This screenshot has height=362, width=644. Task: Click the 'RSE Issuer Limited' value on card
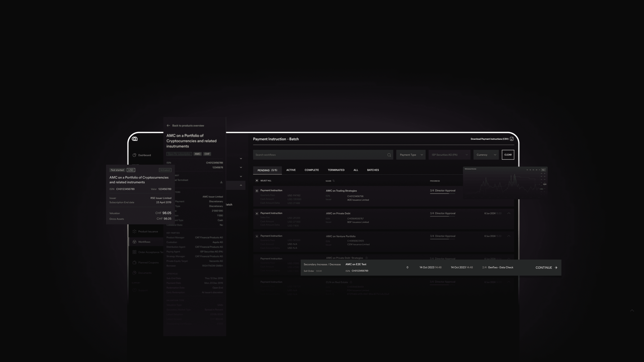point(161,198)
